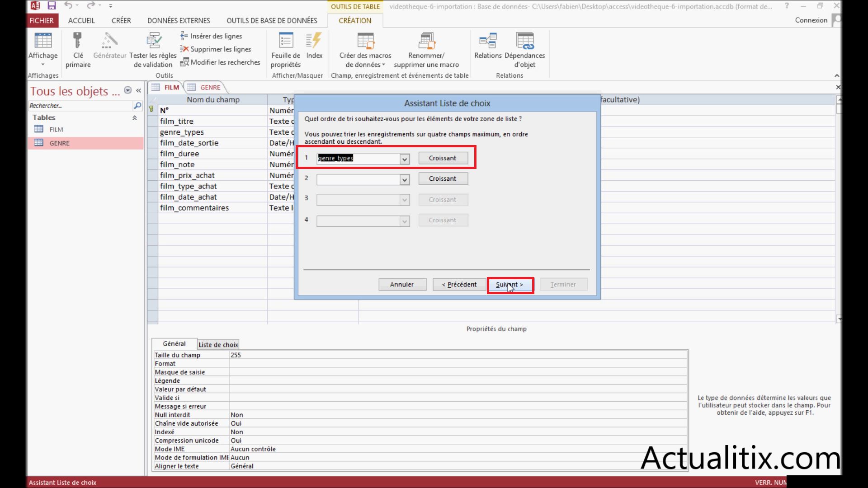Click Annuler in the wizard
The height and width of the screenshot is (488, 868).
pos(402,285)
